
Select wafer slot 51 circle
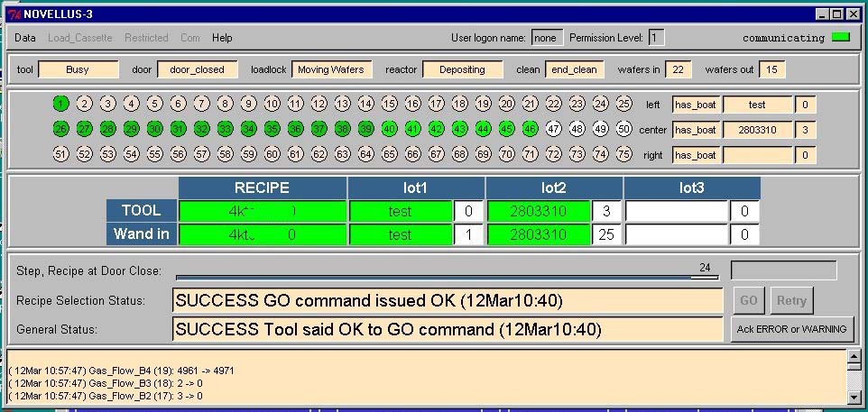click(60, 154)
